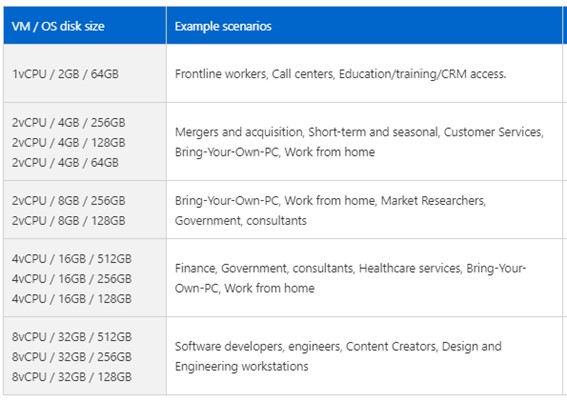Click the 'Example scenarios' column header
This screenshot has height=402, width=567.
click(x=364, y=26)
